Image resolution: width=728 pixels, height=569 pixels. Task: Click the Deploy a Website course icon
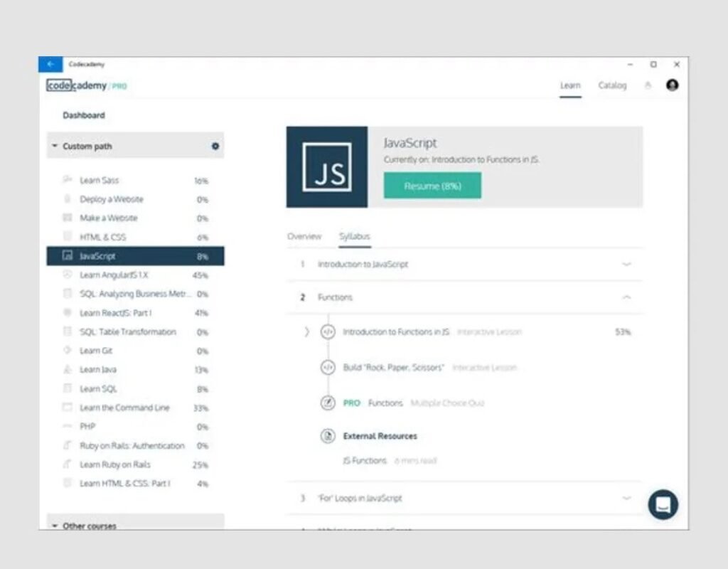pos(68,199)
